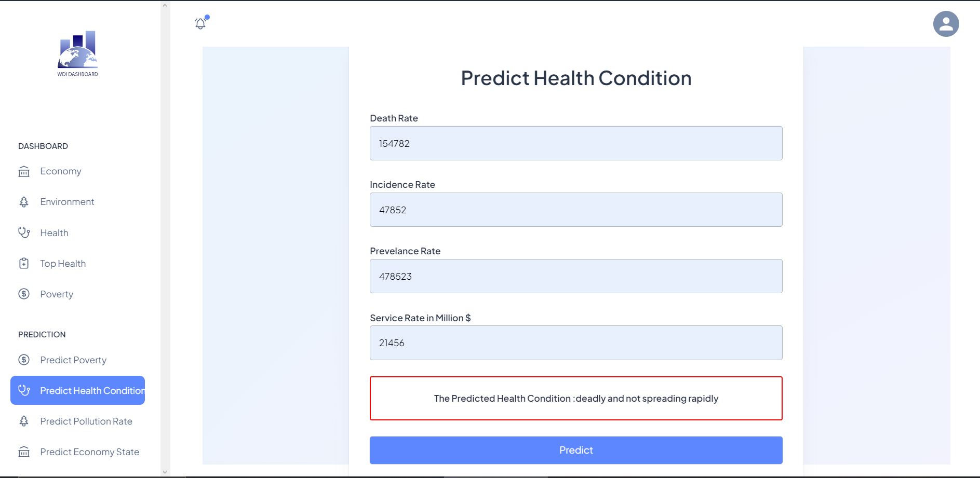Click the Top Health clipboard icon

24,263
